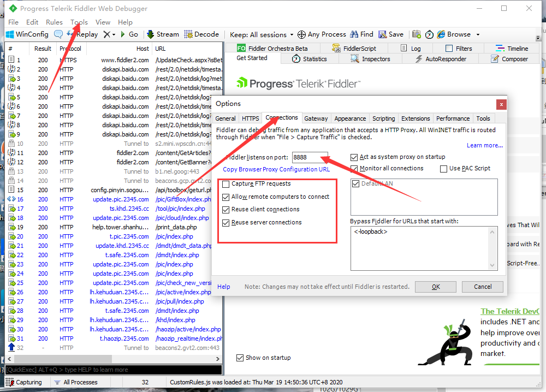Open the Performance options tab

point(453,118)
